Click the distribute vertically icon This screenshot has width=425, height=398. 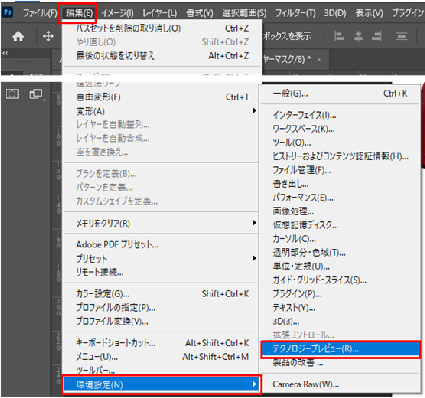point(401,36)
